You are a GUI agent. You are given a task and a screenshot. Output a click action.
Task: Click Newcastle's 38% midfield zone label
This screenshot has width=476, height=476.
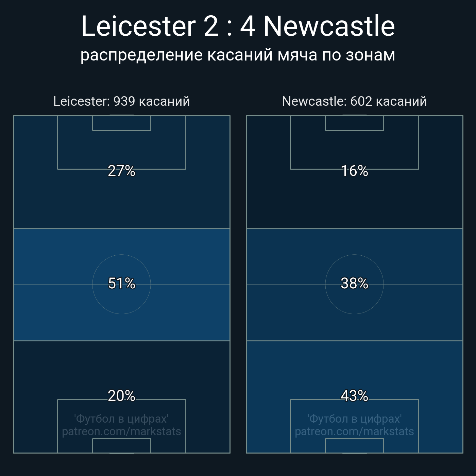tap(355, 283)
